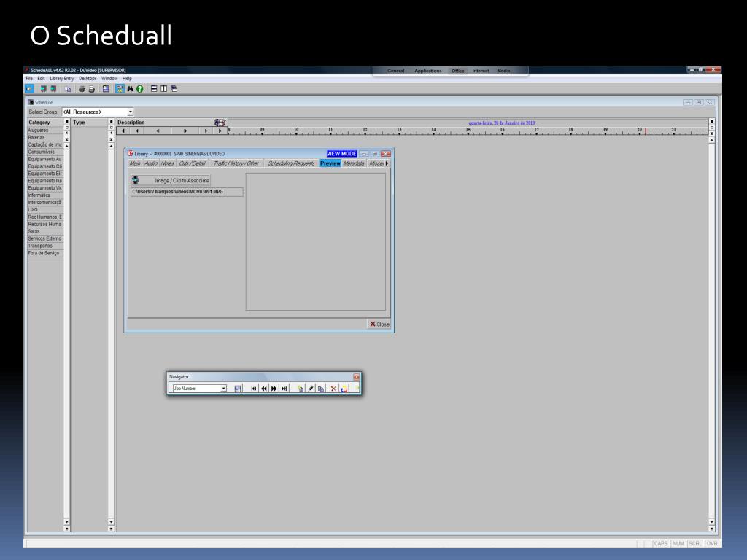This screenshot has width=747, height=560.
Task: Click the new record icon in Navigator
Action: [x=300, y=389]
